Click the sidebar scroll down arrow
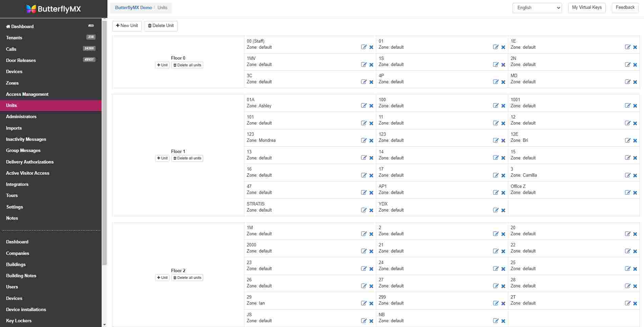Screen dimensions: 644x327 click(x=104, y=324)
